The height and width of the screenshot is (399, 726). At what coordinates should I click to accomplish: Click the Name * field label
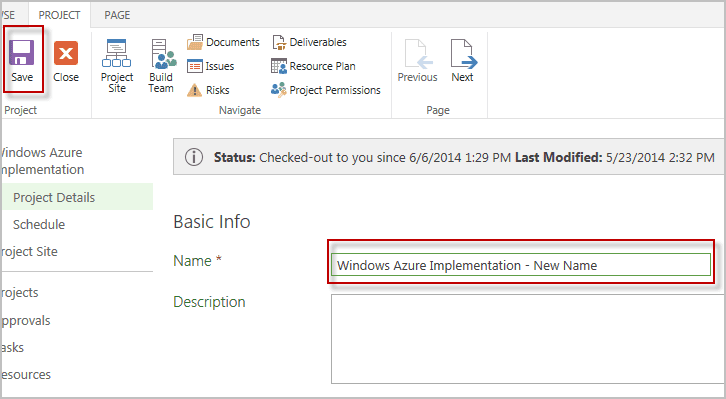tap(197, 261)
